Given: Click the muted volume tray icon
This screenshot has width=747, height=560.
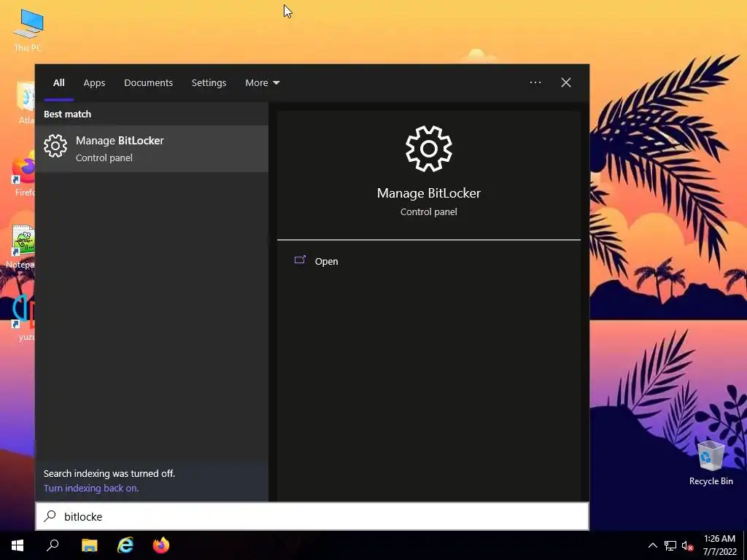Looking at the screenshot, I should click(x=687, y=545).
